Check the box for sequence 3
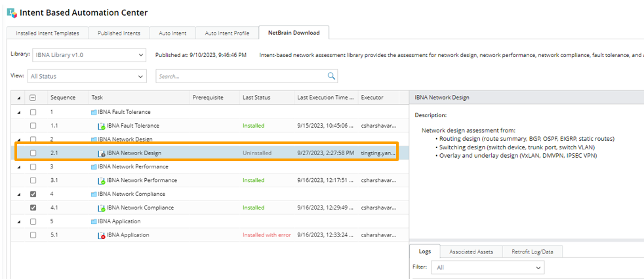This screenshot has height=279, width=644. 33,166
